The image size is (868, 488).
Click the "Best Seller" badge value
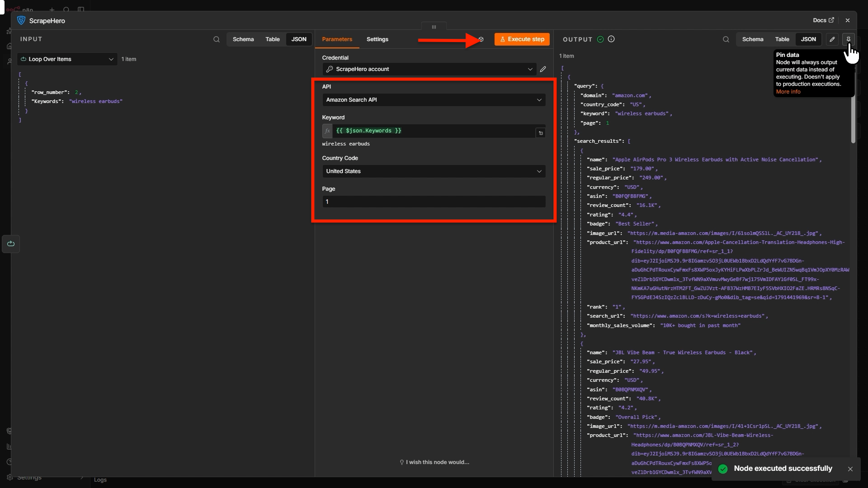[x=635, y=224]
